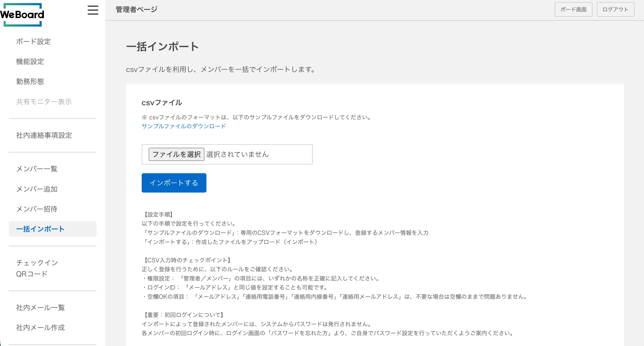Open メンバー一覧 list
Viewport: 644px width, 346px height.
(x=37, y=169)
